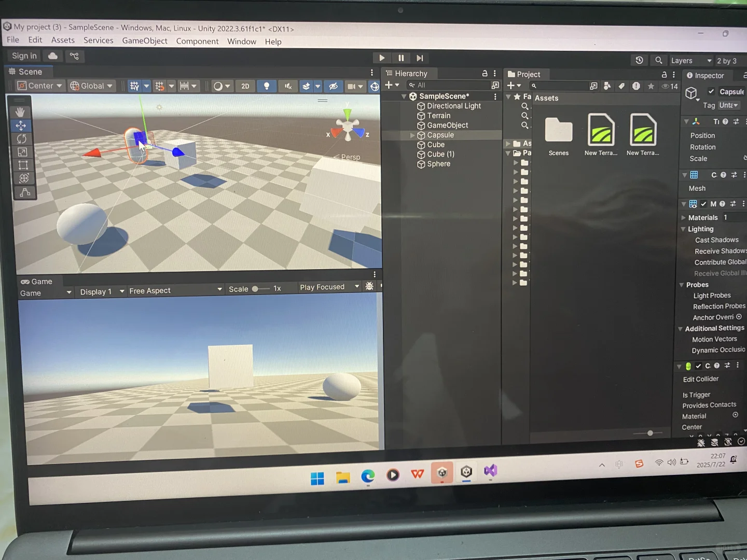Disable the Mesh Renderer component checkbox
The height and width of the screenshot is (560, 747).
(x=703, y=204)
